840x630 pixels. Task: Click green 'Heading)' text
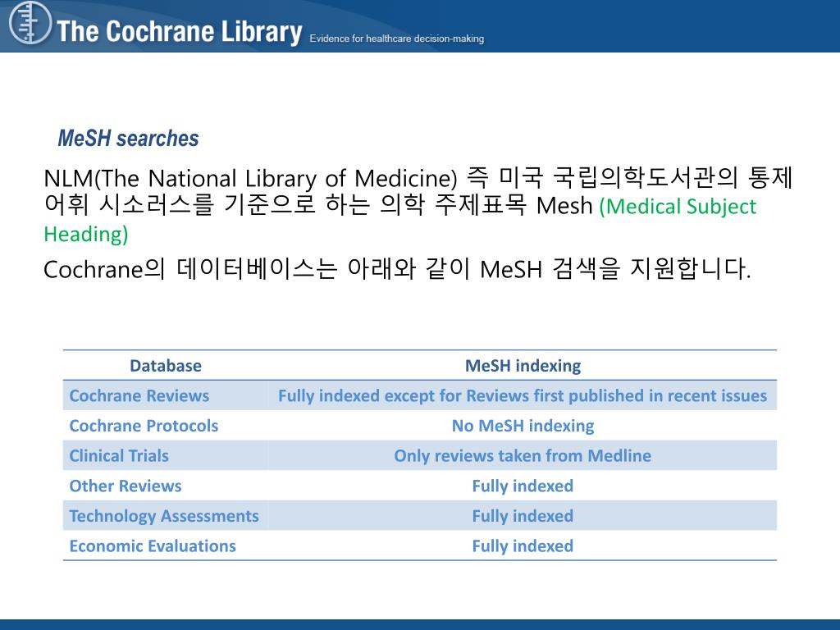click(85, 234)
